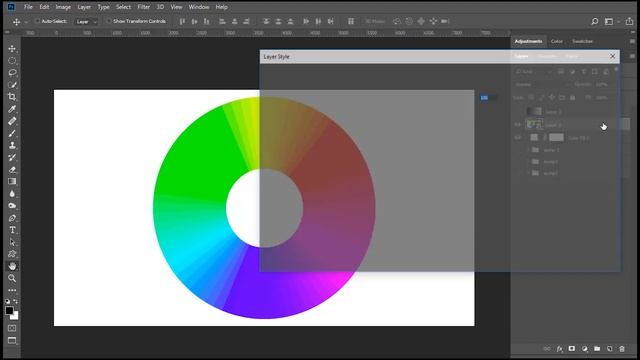This screenshot has width=640, height=360.
Task: Select the Color Fill 1 layer thumbnail
Action: (534, 138)
